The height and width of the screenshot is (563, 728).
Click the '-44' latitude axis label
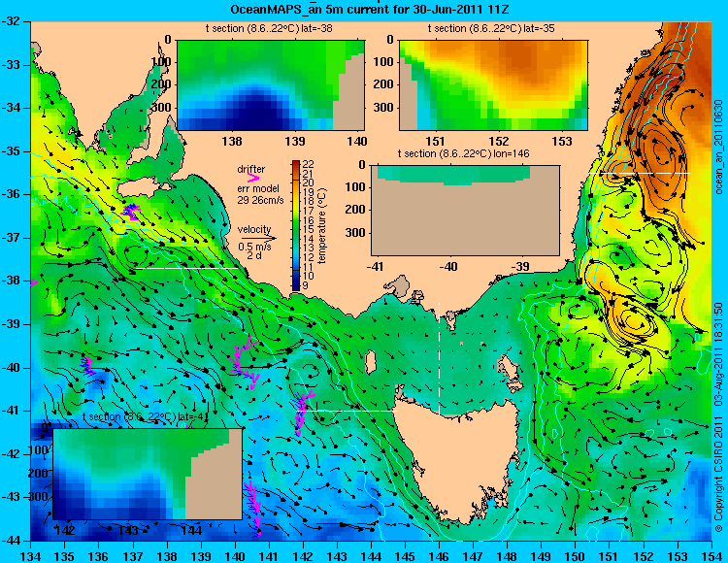pos(12,541)
